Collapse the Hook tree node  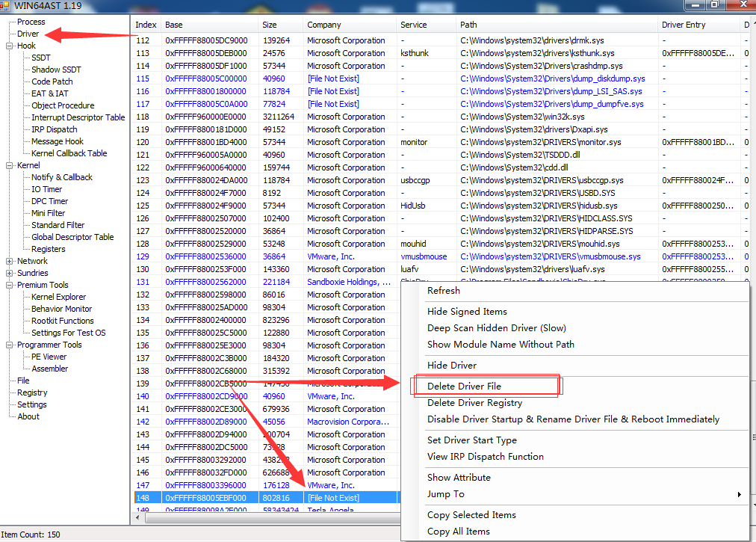[x=10, y=46]
